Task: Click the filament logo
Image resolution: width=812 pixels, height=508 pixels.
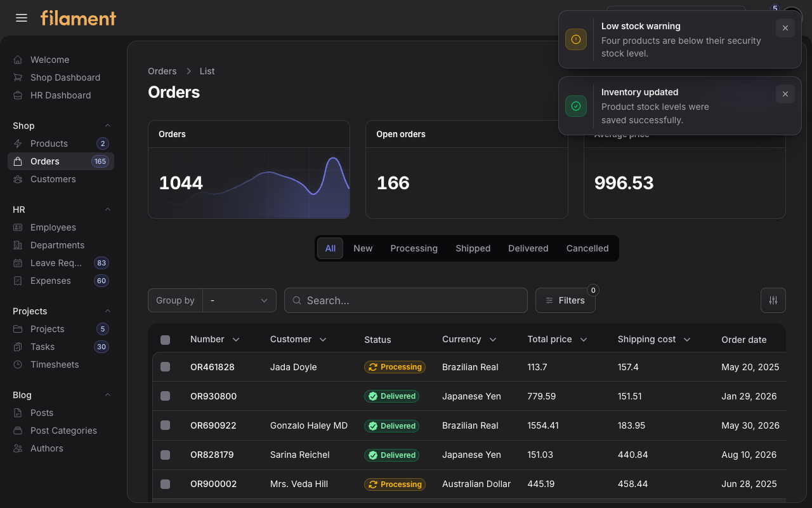Action: [x=79, y=18]
